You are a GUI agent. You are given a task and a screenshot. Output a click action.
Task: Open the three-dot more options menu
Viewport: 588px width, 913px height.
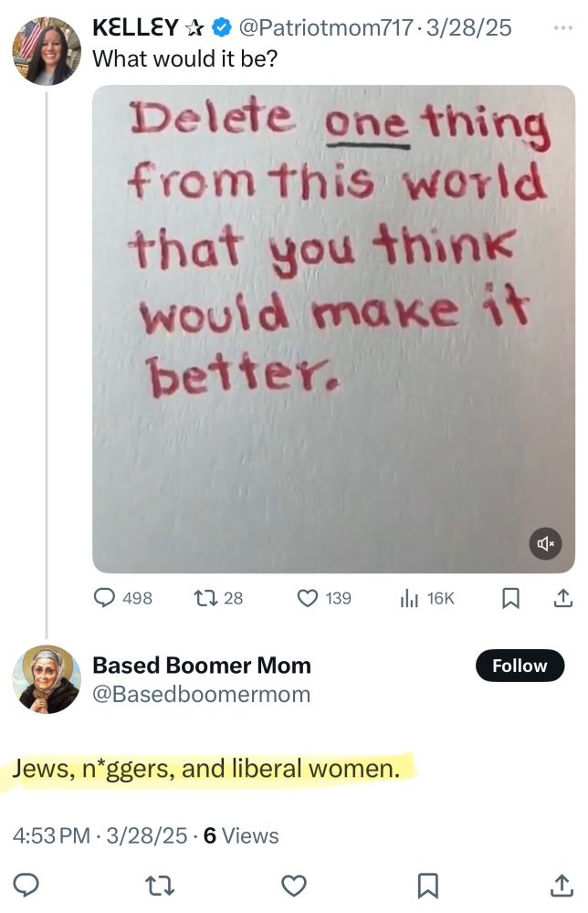pos(564,27)
